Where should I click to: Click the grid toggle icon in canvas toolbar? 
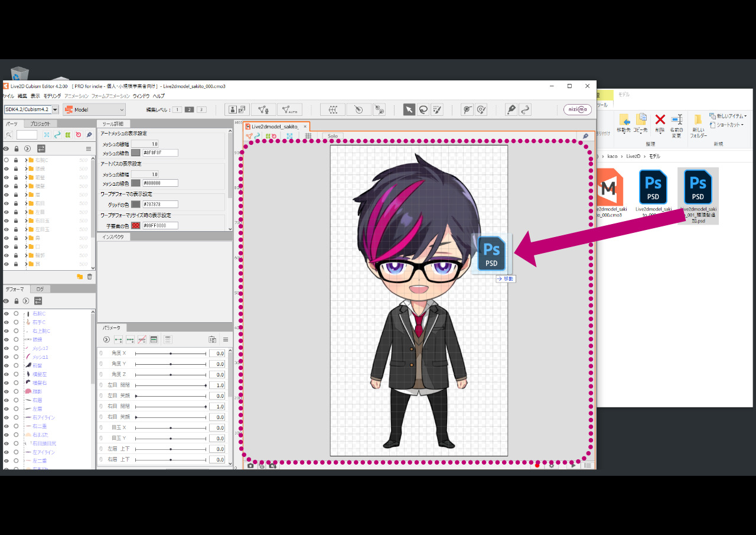308,136
